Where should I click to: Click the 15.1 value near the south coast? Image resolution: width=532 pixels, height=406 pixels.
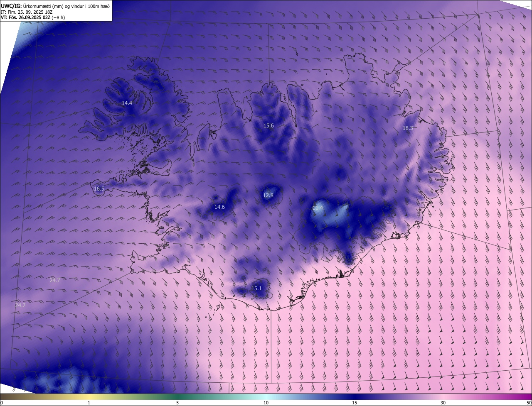256,288
